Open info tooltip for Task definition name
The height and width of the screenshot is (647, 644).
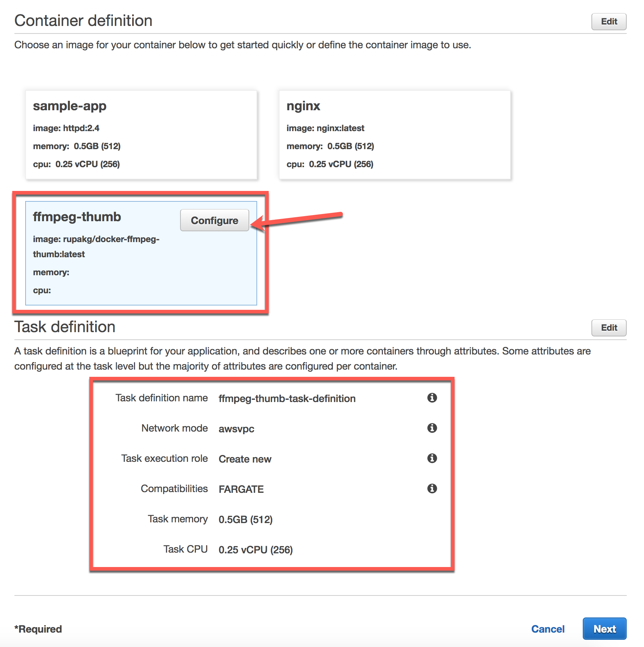(x=432, y=398)
